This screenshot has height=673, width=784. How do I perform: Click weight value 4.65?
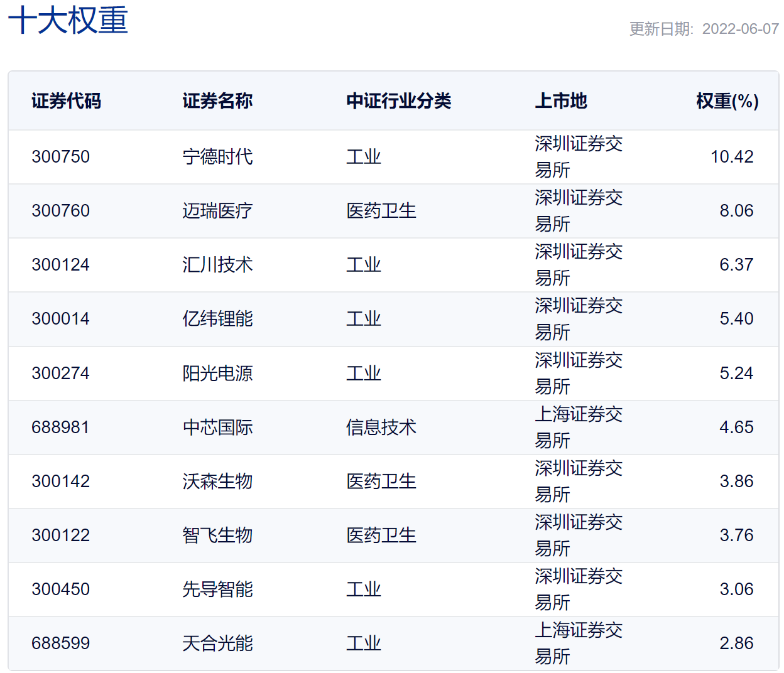pyautogui.click(x=736, y=427)
